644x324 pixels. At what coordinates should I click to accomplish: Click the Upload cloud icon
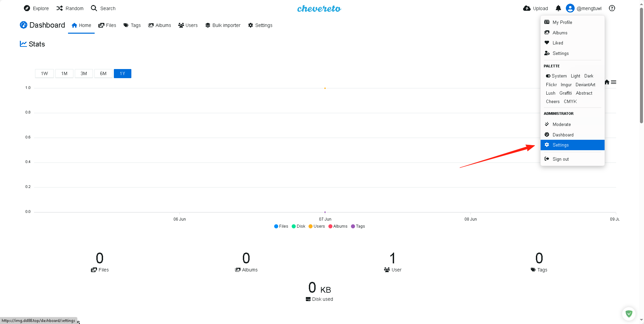coord(527,8)
